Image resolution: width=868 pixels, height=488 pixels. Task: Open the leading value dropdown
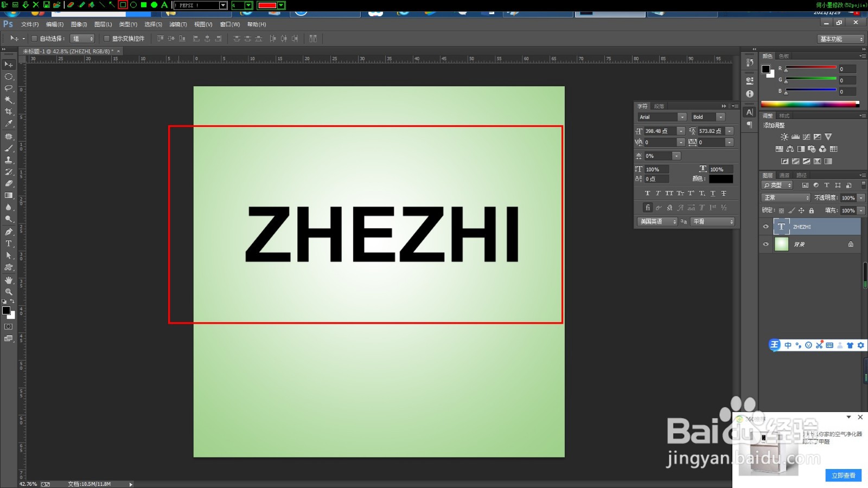729,131
